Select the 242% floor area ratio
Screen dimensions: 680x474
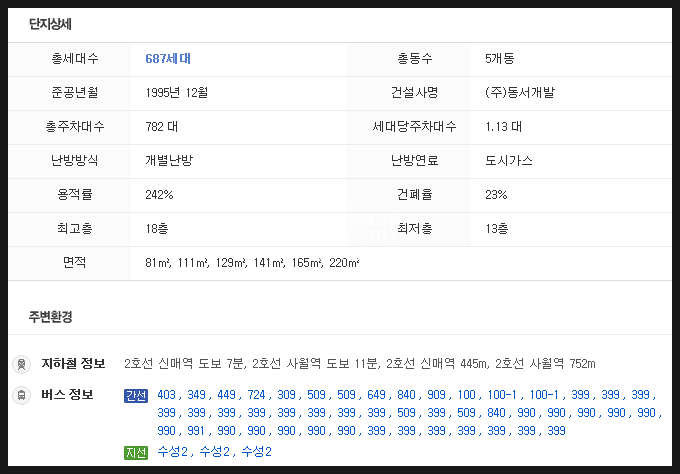(x=159, y=195)
